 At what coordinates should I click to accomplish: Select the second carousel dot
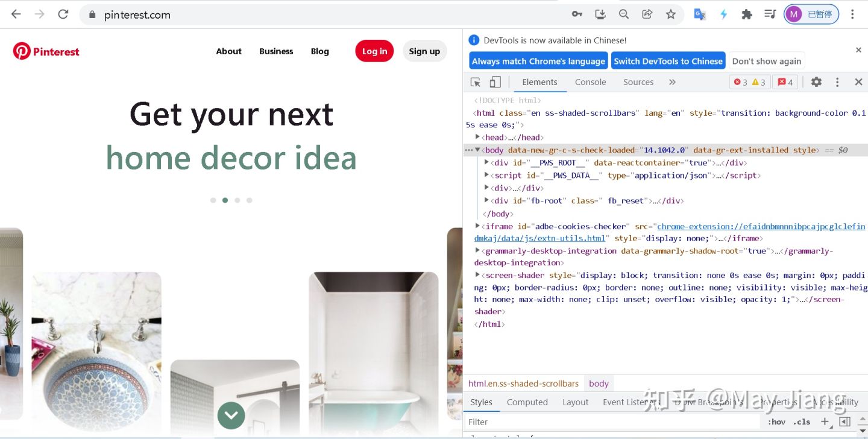tap(225, 200)
